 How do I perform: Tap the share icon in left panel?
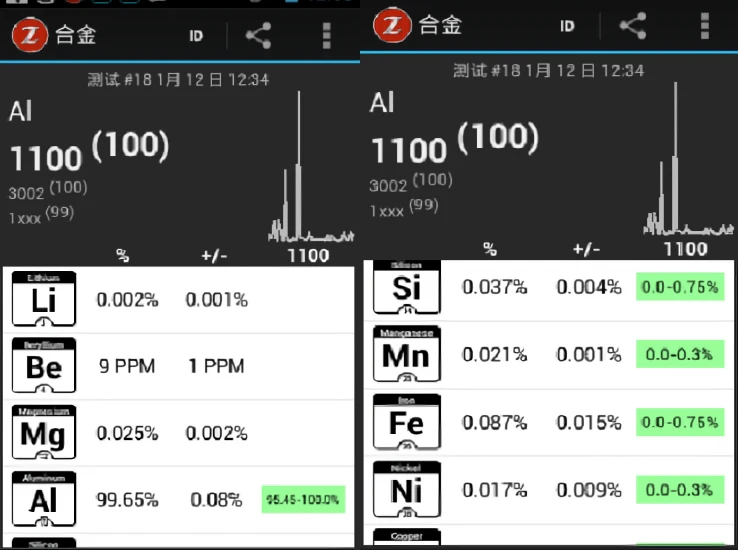258,35
